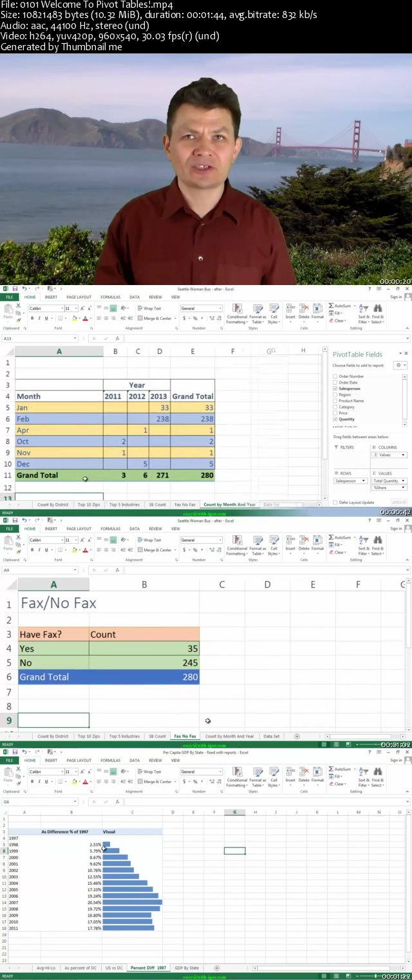Open the FORMULAS tab in the Per Capita GDP window
Image resolution: width=412 pixels, height=980 pixels.
(111, 761)
